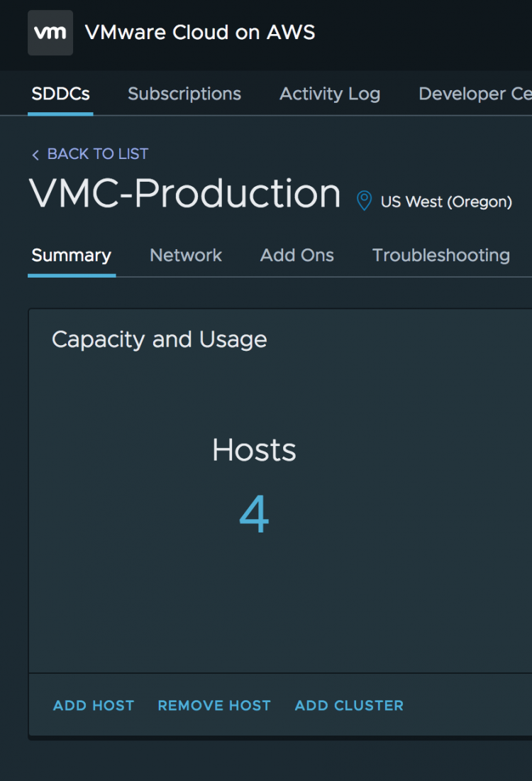Image resolution: width=532 pixels, height=781 pixels.
Task: Click the Capacity and Usage heading
Action: click(x=160, y=339)
